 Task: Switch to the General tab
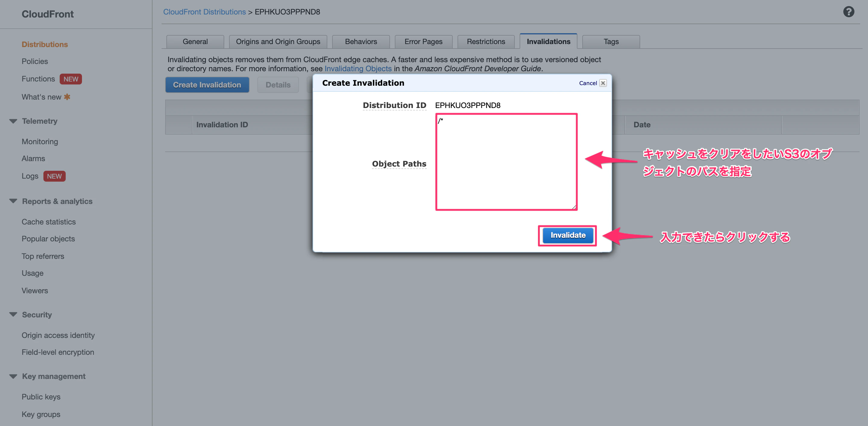[x=195, y=42]
